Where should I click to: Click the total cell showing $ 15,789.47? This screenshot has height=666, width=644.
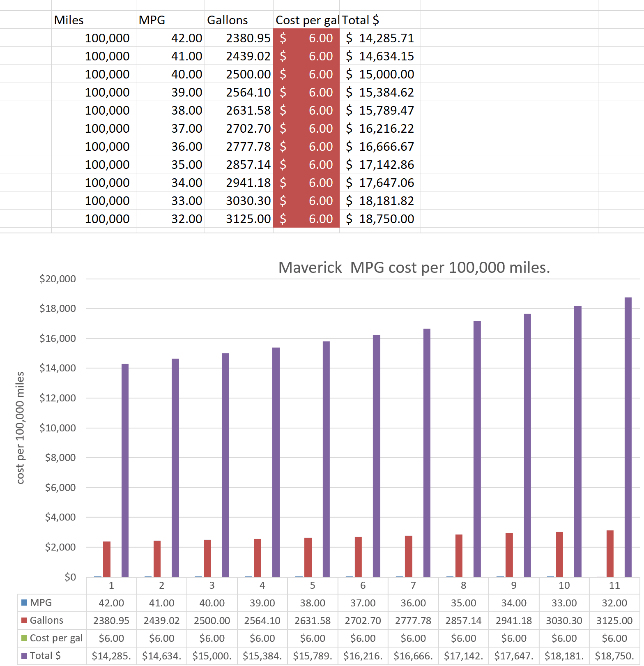coord(380,110)
